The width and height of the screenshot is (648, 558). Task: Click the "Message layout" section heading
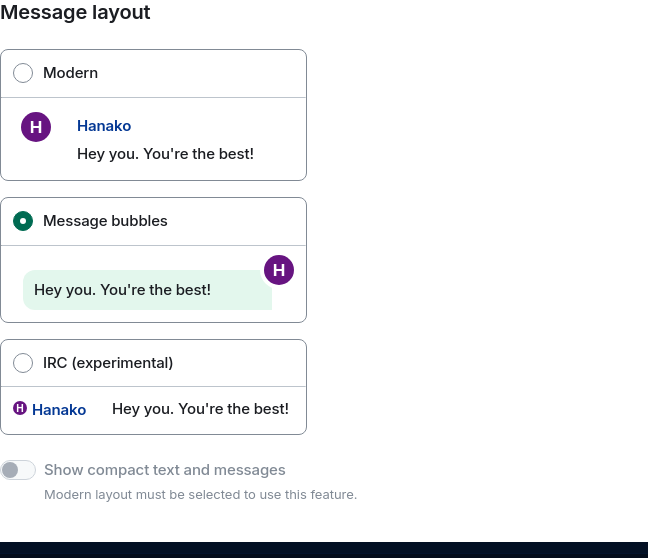[x=76, y=13]
